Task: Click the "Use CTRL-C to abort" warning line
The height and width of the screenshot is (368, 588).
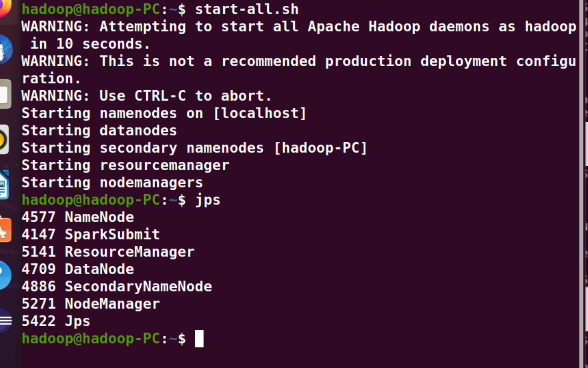Action: 147,96
